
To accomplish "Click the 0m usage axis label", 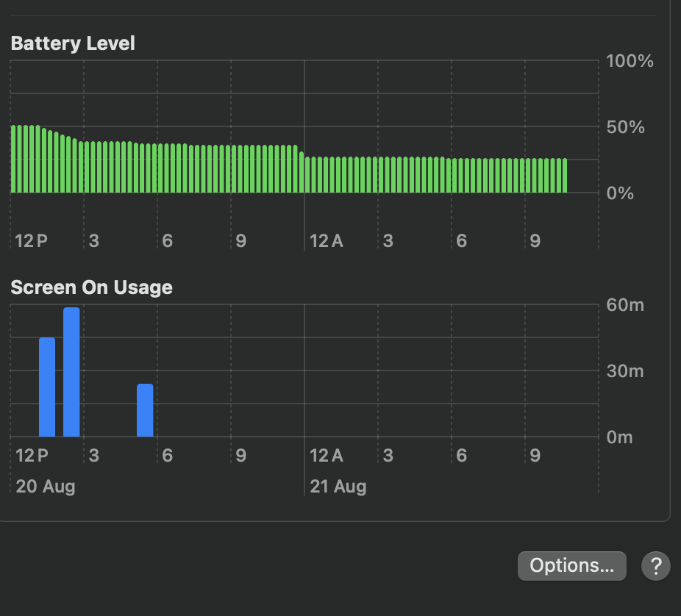I will (620, 437).
